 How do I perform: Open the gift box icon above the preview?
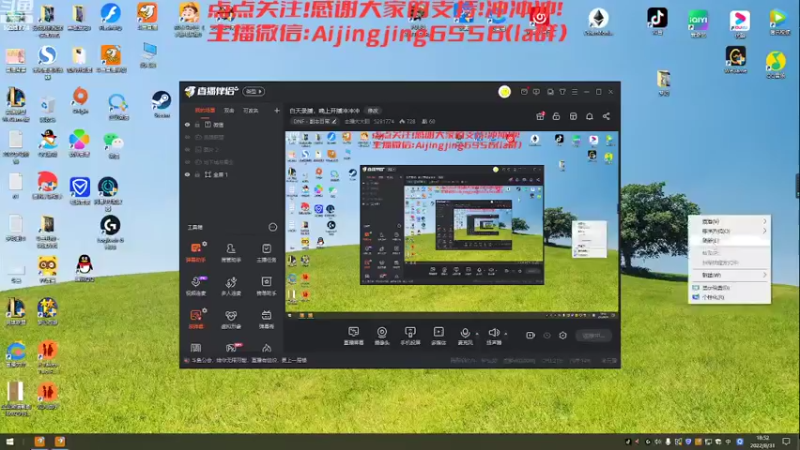coord(540,116)
